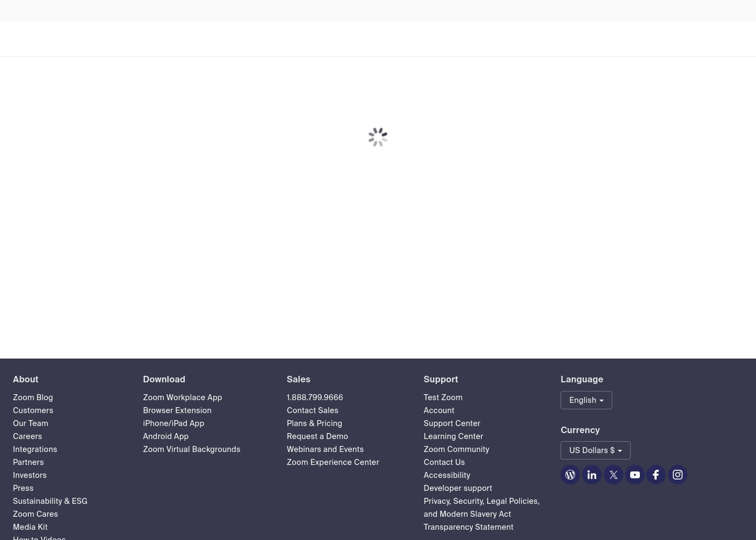756x540 pixels.
Task: Click the Investors footer link
Action: 30,475
